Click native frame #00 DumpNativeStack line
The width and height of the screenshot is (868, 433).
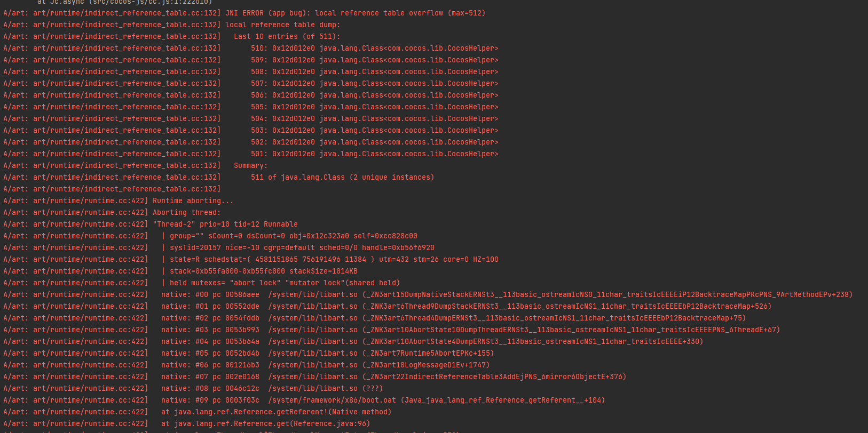[x=507, y=294]
